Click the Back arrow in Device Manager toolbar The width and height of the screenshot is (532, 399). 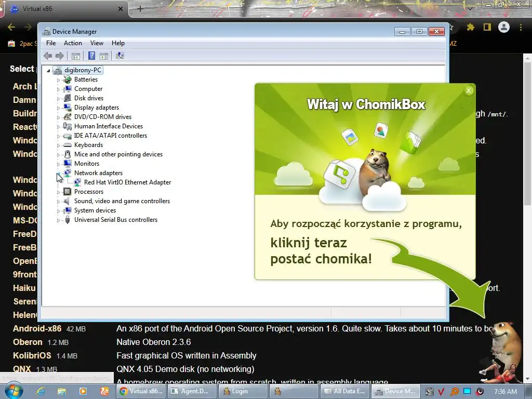coord(48,56)
